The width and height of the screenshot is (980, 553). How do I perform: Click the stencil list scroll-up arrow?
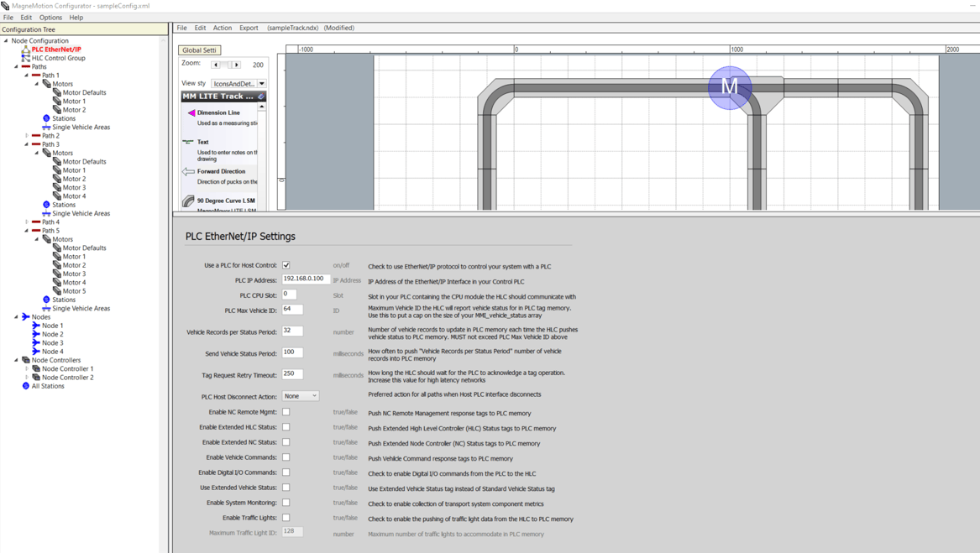[262, 107]
